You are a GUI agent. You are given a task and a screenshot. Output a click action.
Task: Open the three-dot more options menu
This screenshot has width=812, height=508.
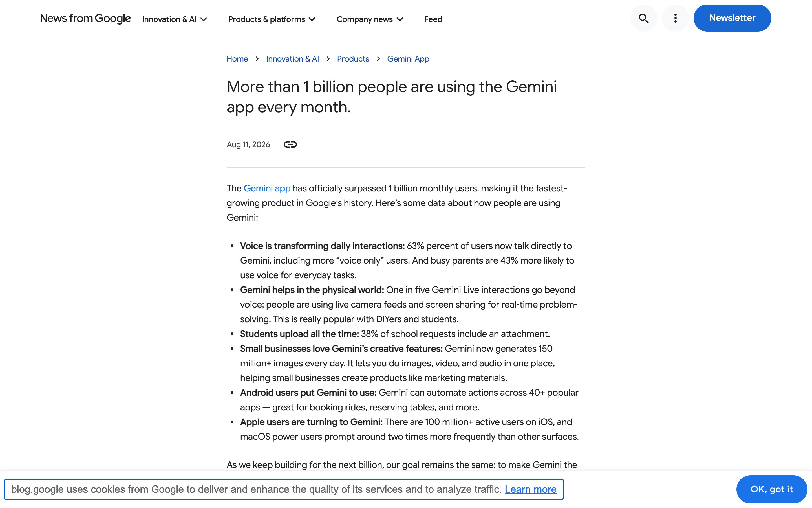675,18
